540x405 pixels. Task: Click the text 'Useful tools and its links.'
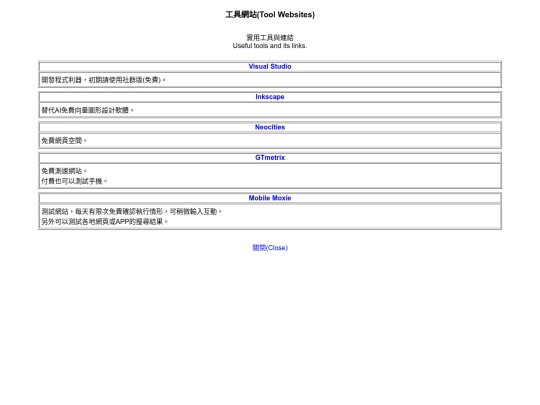(x=270, y=46)
